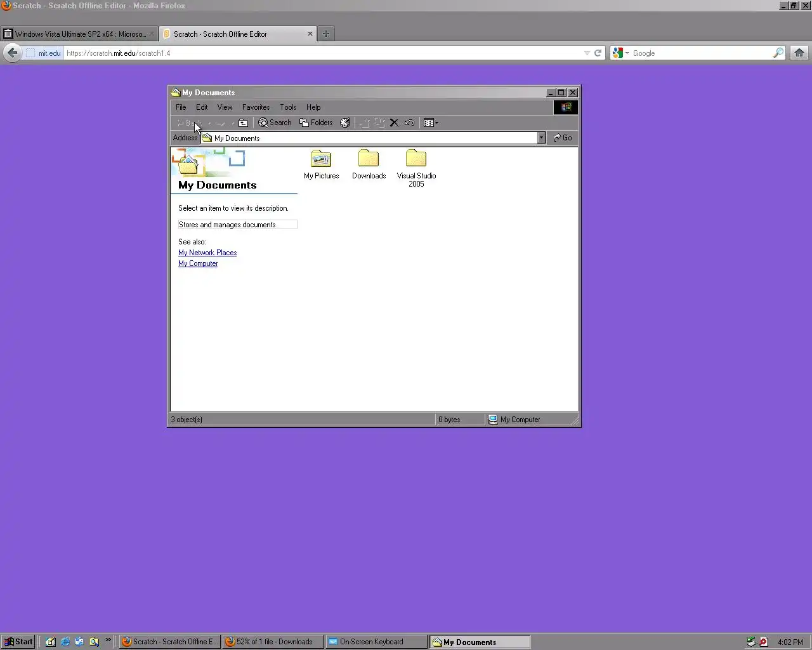
Task: Launch Internet Explorer from quick launch
Action: click(x=65, y=642)
